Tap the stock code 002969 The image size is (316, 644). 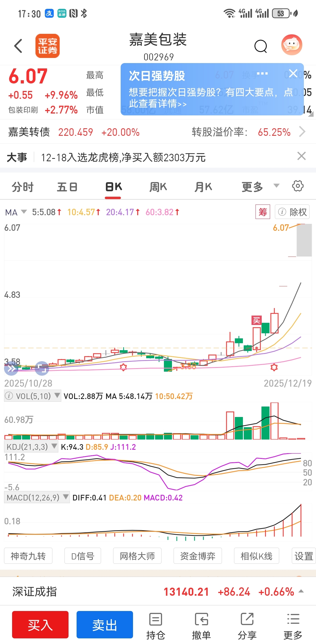[x=159, y=57]
